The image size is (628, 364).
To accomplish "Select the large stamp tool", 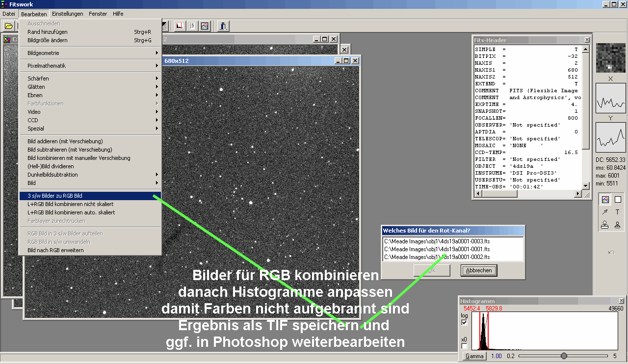I will 605,225.
